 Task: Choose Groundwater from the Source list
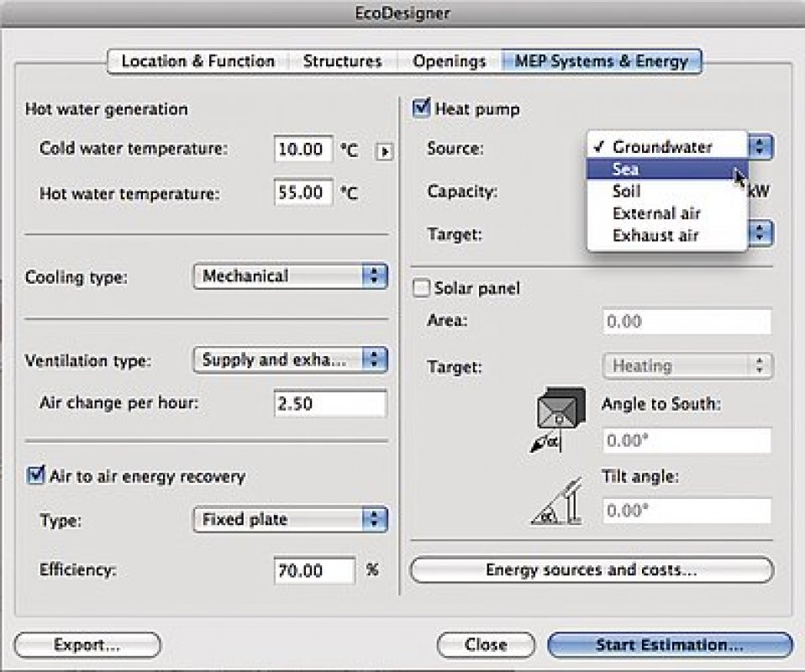667,147
